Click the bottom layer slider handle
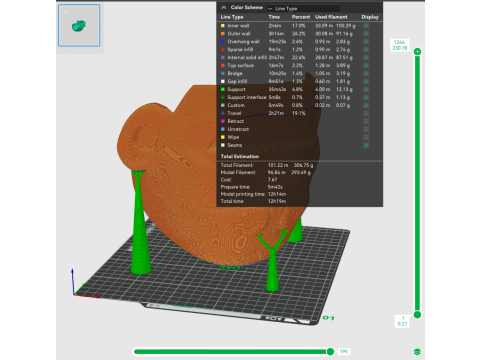Viewport: 480px width, 360px height. coord(417,315)
